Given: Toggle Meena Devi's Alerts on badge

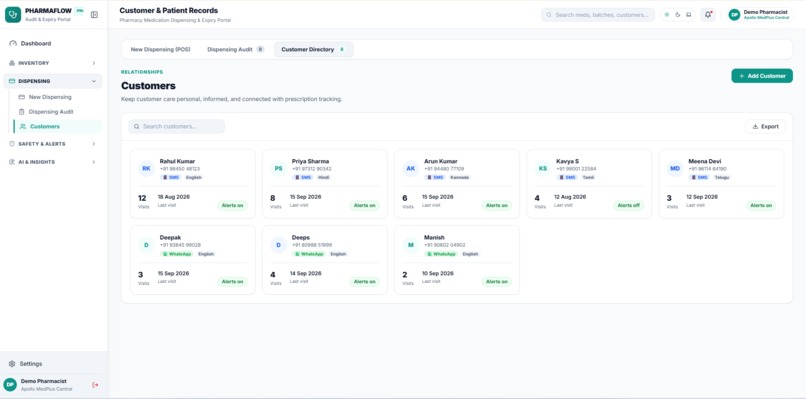Looking at the screenshot, I should (x=761, y=205).
